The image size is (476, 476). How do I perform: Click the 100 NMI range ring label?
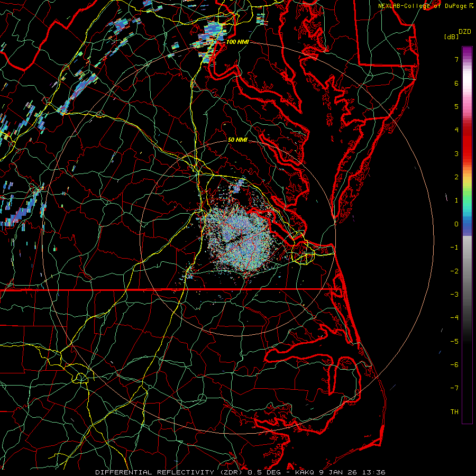[237, 42]
